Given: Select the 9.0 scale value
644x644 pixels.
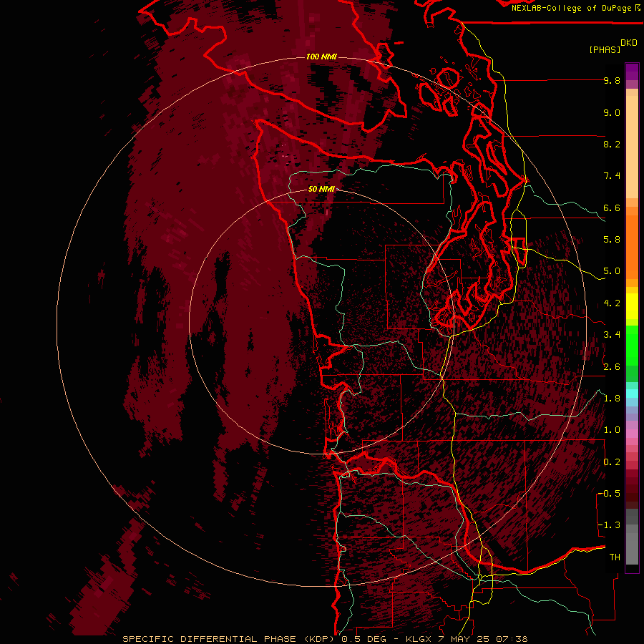Looking at the screenshot, I should [612, 112].
